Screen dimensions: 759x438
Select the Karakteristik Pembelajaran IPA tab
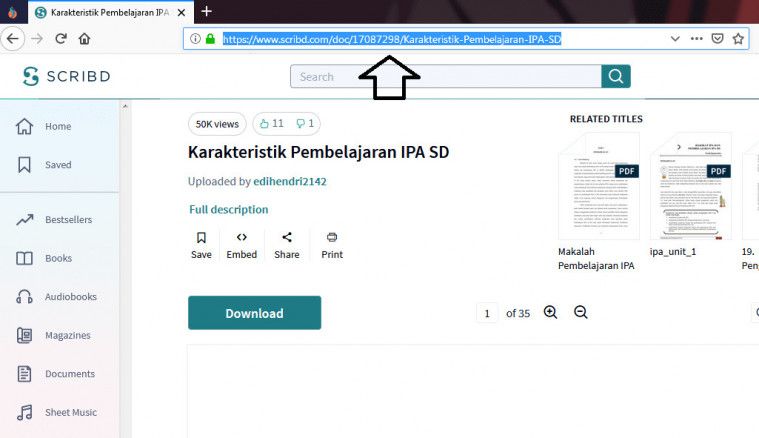coord(111,13)
